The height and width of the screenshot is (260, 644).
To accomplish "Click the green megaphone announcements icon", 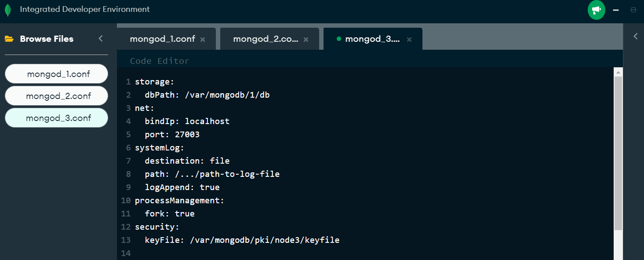I will tap(596, 10).
